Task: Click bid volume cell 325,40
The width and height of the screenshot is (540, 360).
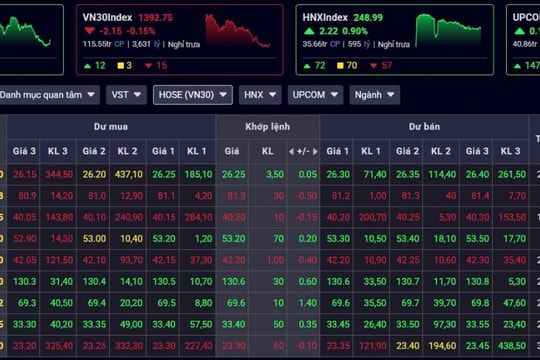Action: tap(59, 346)
